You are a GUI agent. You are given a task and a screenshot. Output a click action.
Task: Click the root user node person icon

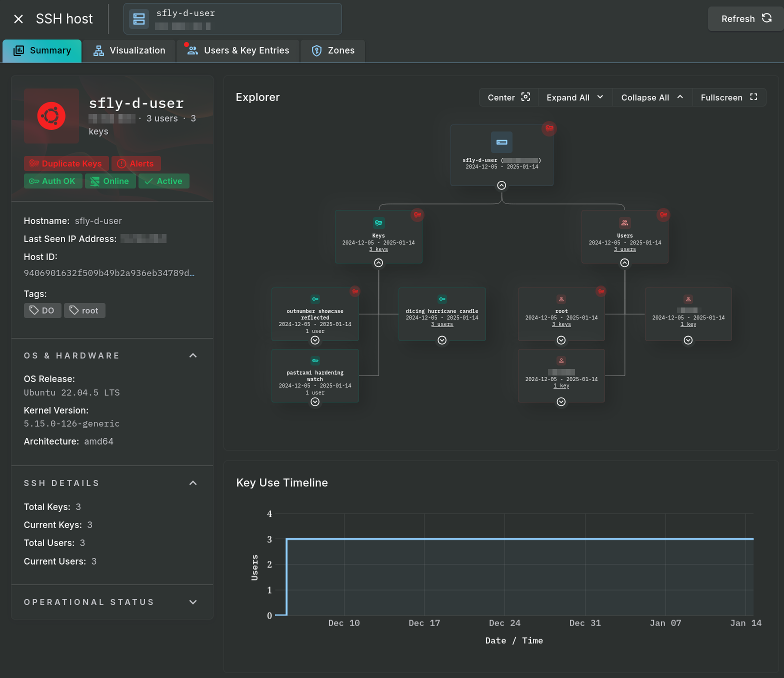pos(561,299)
